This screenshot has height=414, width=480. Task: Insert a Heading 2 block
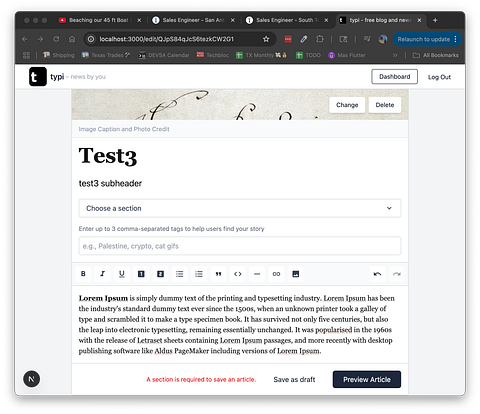tap(160, 274)
